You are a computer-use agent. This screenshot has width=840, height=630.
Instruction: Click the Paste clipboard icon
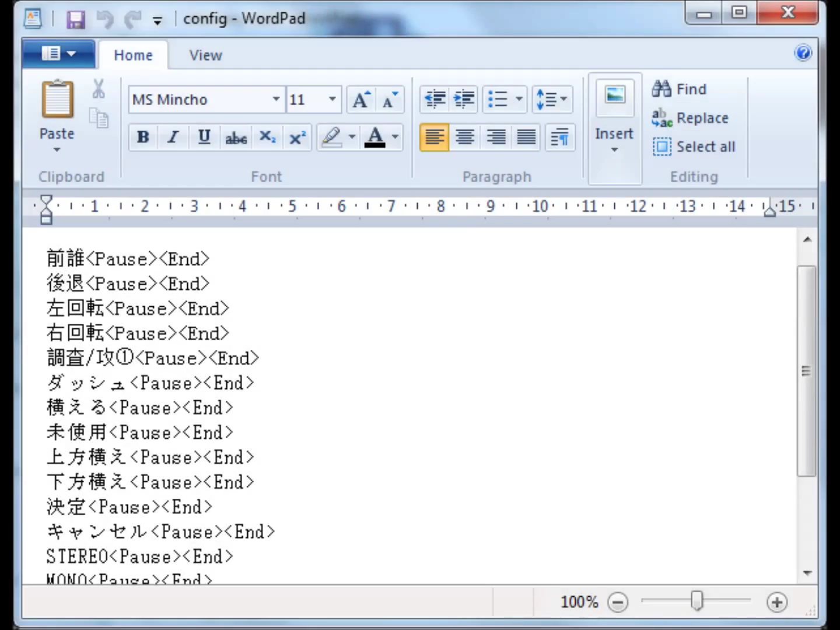click(57, 100)
